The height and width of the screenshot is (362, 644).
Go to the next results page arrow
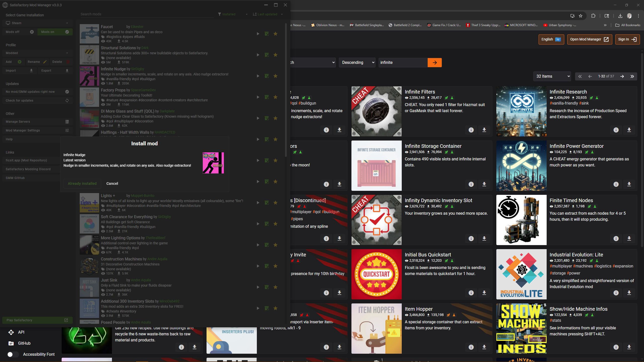(622, 76)
